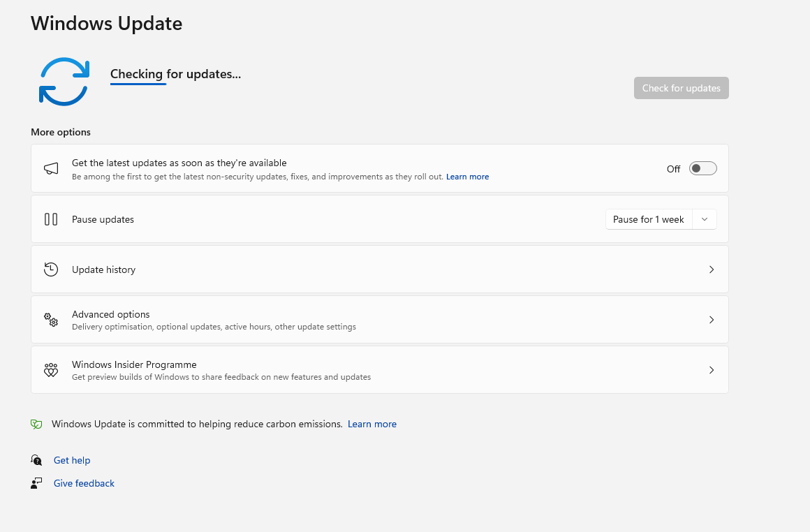Click the Update history clock icon
This screenshot has width=810, height=532.
(x=51, y=269)
